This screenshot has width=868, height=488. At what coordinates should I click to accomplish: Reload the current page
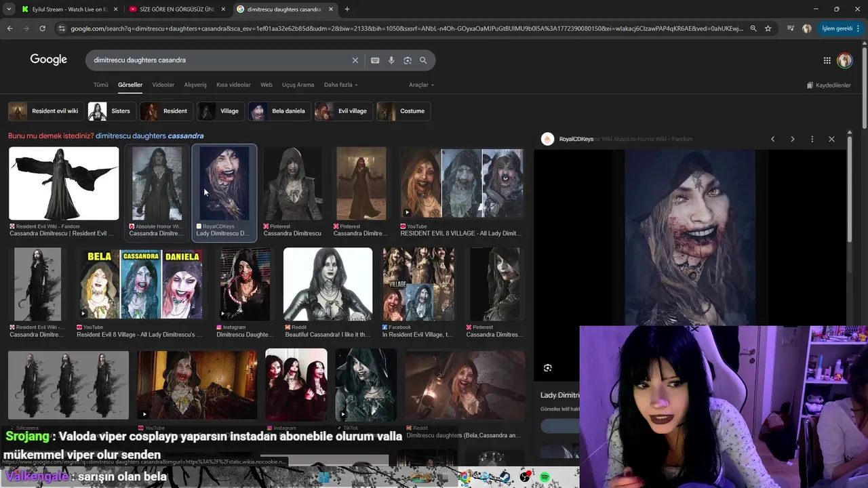point(42,28)
